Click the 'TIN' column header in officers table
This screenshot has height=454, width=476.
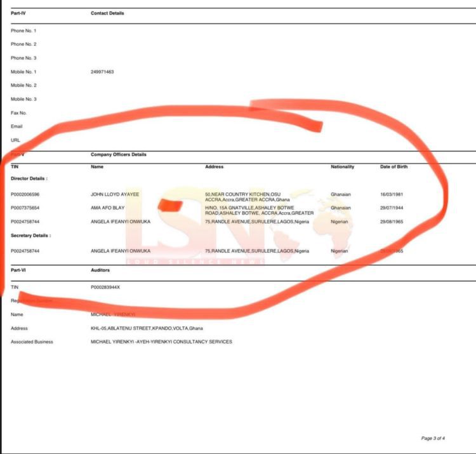tap(15, 167)
